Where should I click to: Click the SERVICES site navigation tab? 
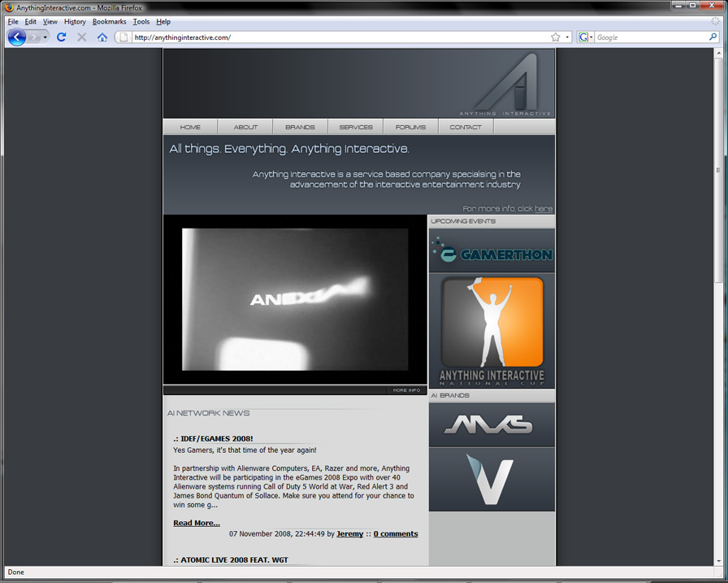pos(356,127)
